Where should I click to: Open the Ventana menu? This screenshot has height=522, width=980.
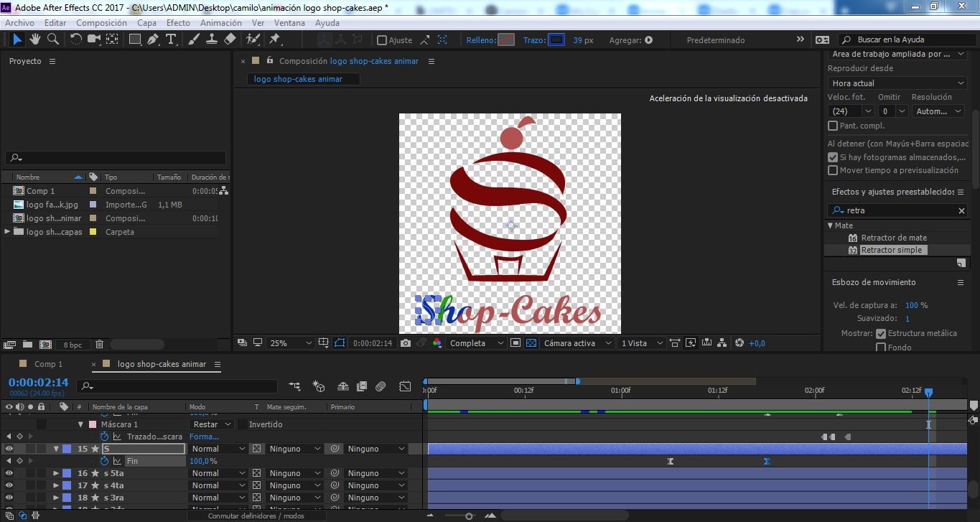click(289, 23)
